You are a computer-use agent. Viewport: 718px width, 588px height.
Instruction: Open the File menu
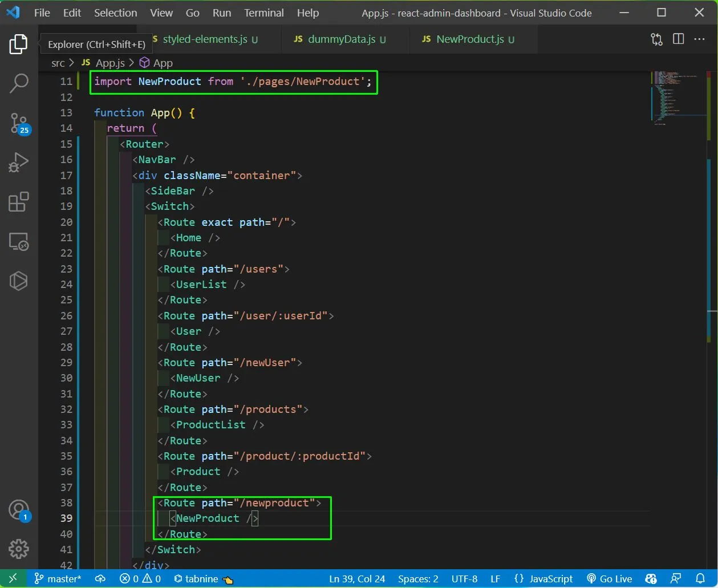pyautogui.click(x=42, y=13)
